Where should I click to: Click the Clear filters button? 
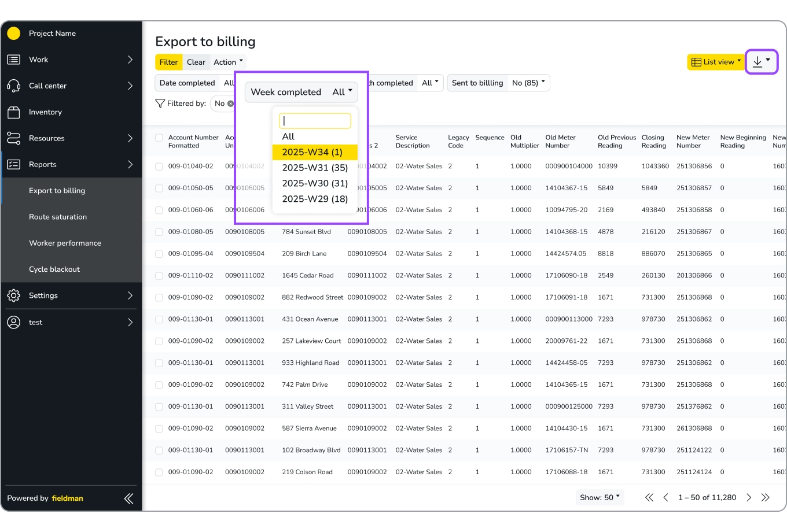coord(196,62)
